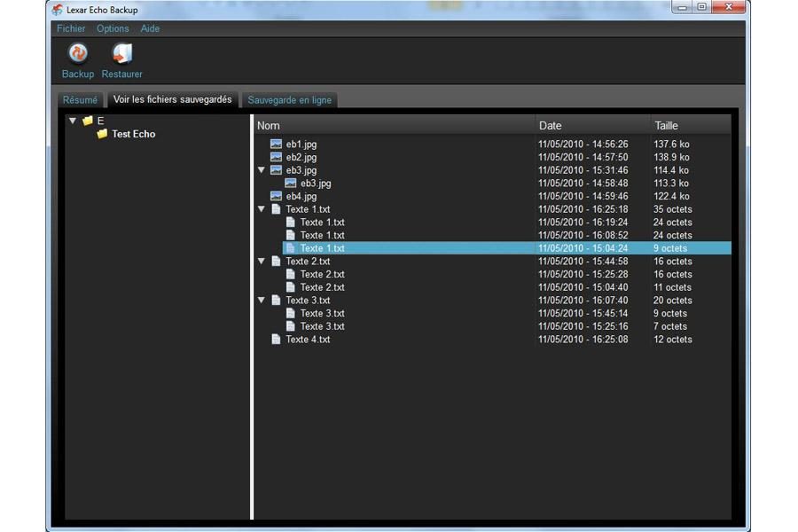Screen dimensions: 798x532
Task: Open the Options menu
Action: coord(113,28)
